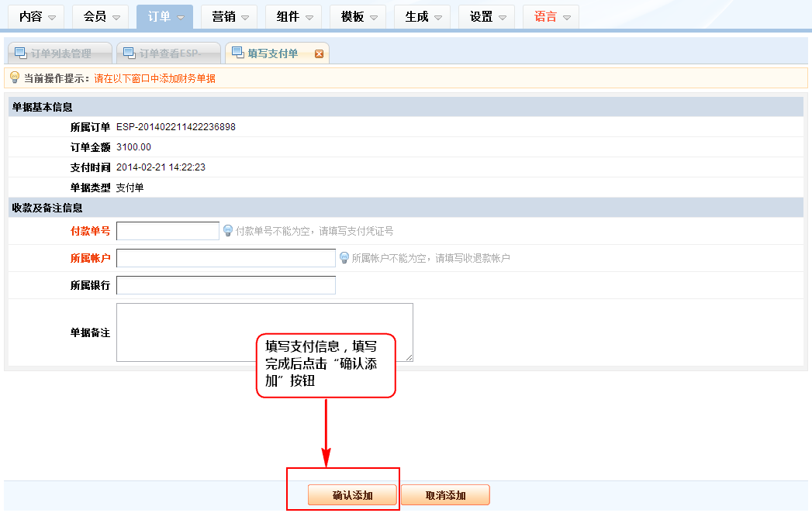The width and height of the screenshot is (812, 513).
Task: Focus the 付款单号 input field
Action: tap(168, 231)
